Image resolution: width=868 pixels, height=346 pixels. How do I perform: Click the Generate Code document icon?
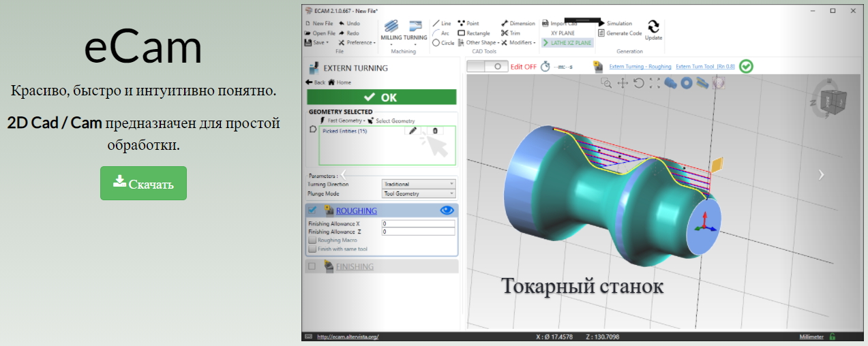pyautogui.click(x=601, y=33)
